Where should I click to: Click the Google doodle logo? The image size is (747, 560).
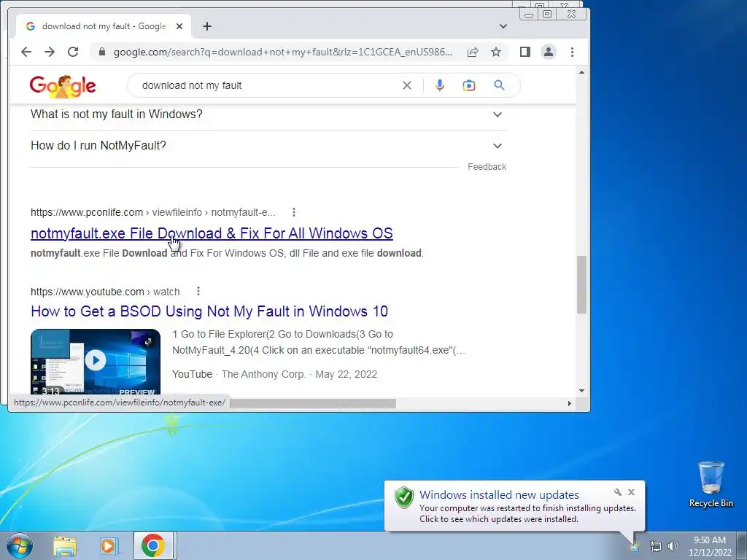pos(63,86)
